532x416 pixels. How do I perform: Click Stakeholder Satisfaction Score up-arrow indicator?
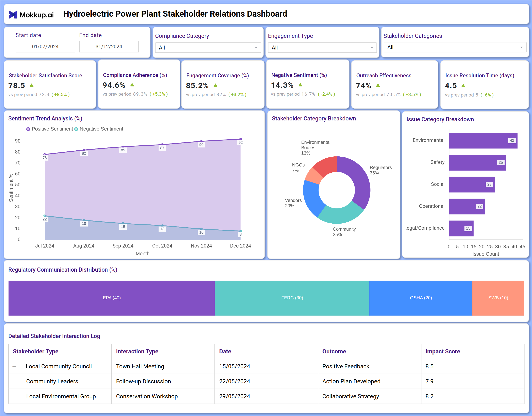point(31,85)
